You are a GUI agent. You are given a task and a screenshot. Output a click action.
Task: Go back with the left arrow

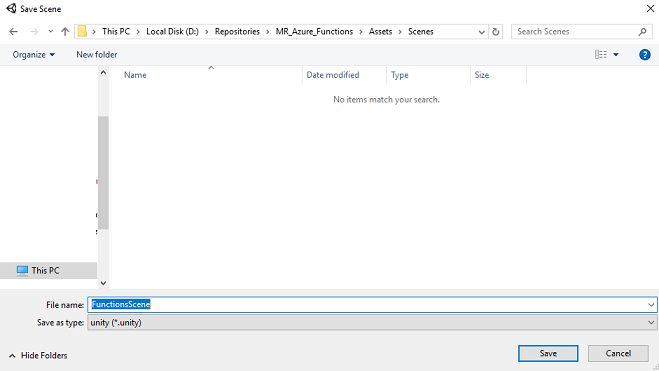tap(13, 32)
